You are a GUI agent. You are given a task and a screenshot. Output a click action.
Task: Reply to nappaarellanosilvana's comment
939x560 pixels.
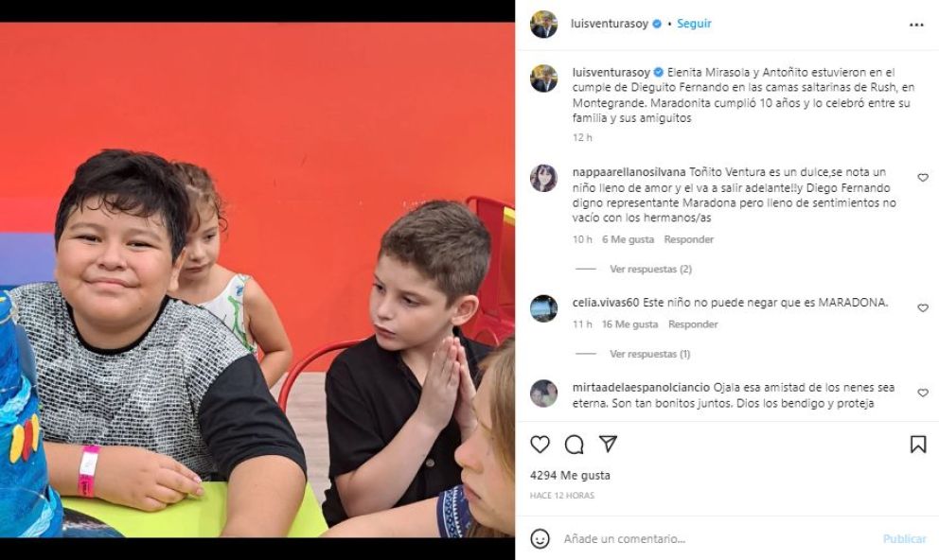pyautogui.click(x=689, y=239)
